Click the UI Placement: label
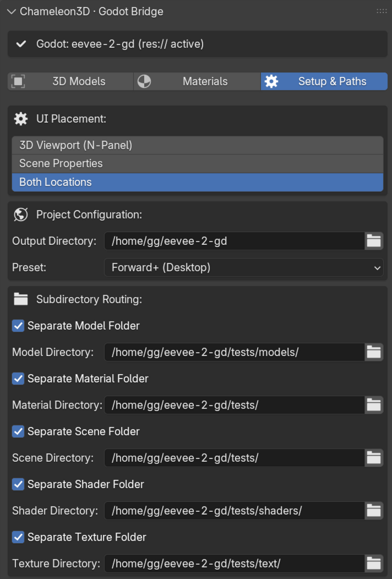The height and width of the screenshot is (579, 392). (72, 119)
